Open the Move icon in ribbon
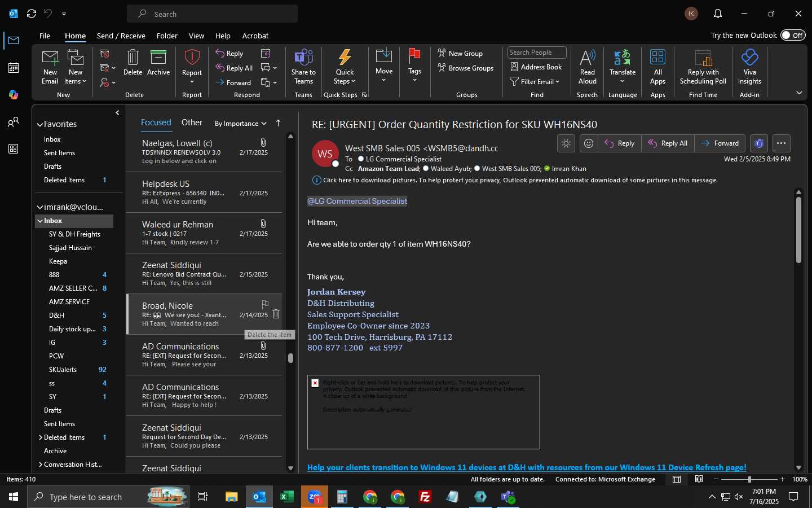This screenshot has width=812, height=508. tap(384, 66)
